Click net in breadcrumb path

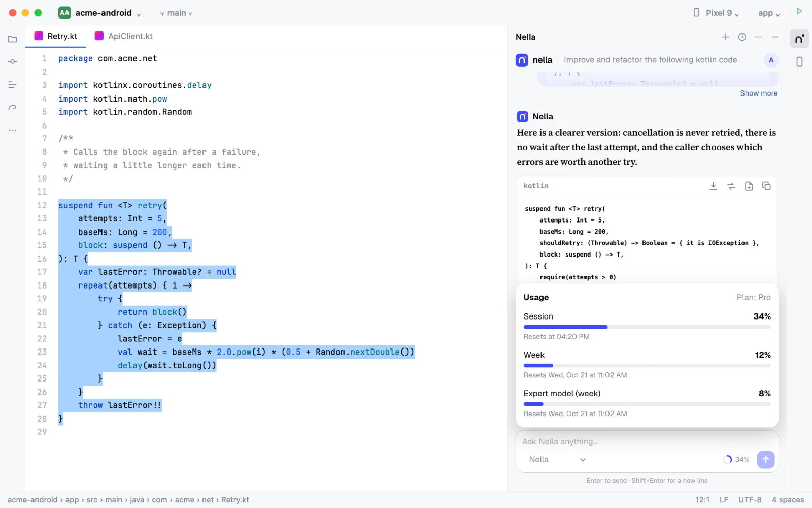(x=208, y=500)
